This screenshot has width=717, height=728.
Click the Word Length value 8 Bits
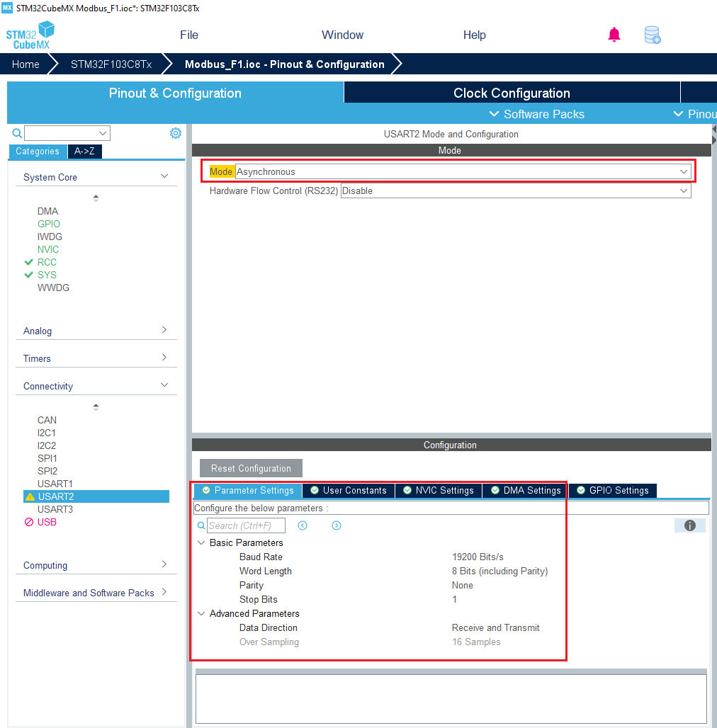pos(499,571)
